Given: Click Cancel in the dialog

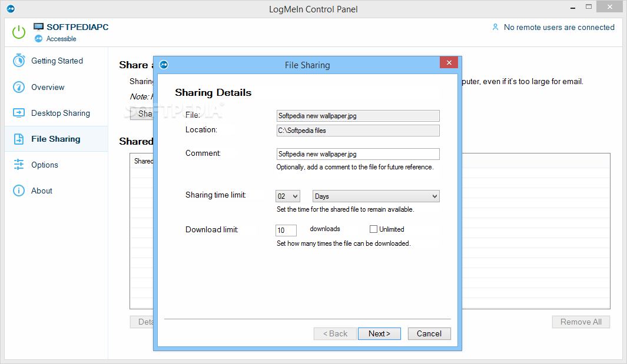Looking at the screenshot, I should click(429, 333).
